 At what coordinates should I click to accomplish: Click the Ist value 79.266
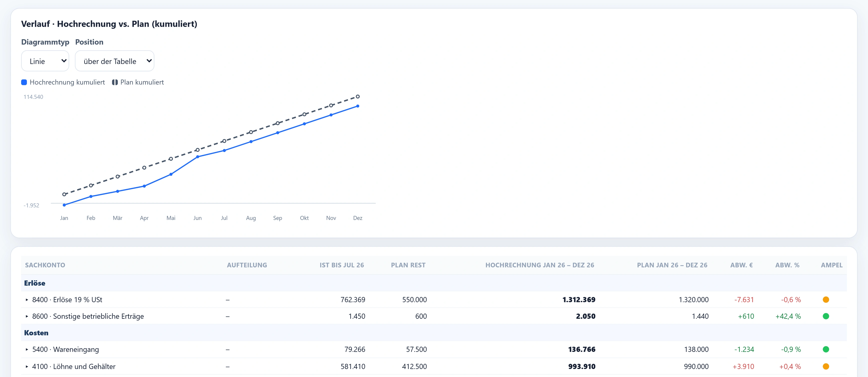[355, 349]
